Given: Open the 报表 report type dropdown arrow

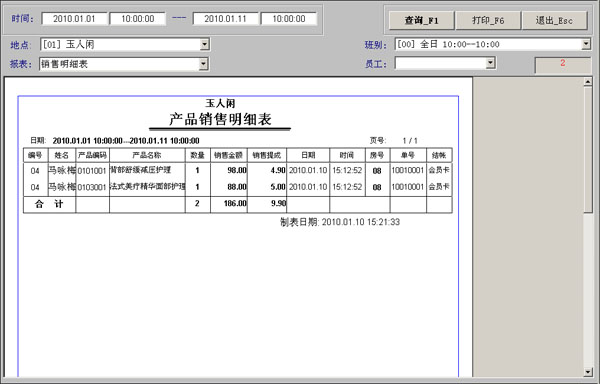Looking at the screenshot, I should click(x=204, y=64).
